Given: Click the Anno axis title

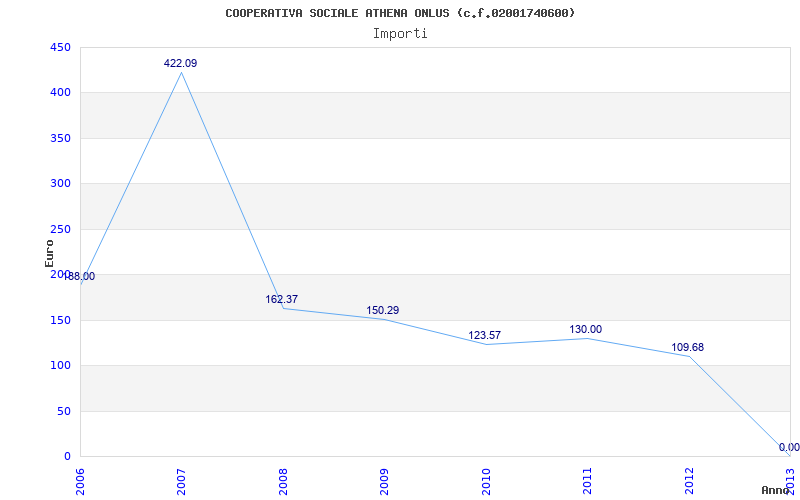Looking at the screenshot, I should coord(776,490).
